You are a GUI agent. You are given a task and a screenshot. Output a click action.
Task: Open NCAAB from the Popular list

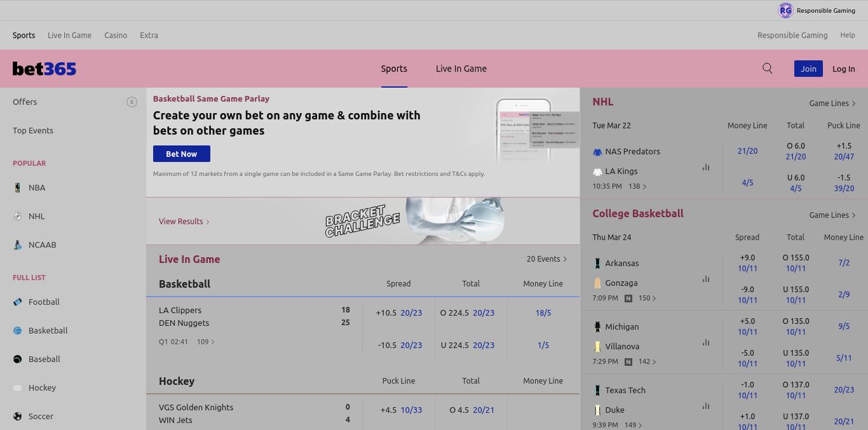[42, 245]
